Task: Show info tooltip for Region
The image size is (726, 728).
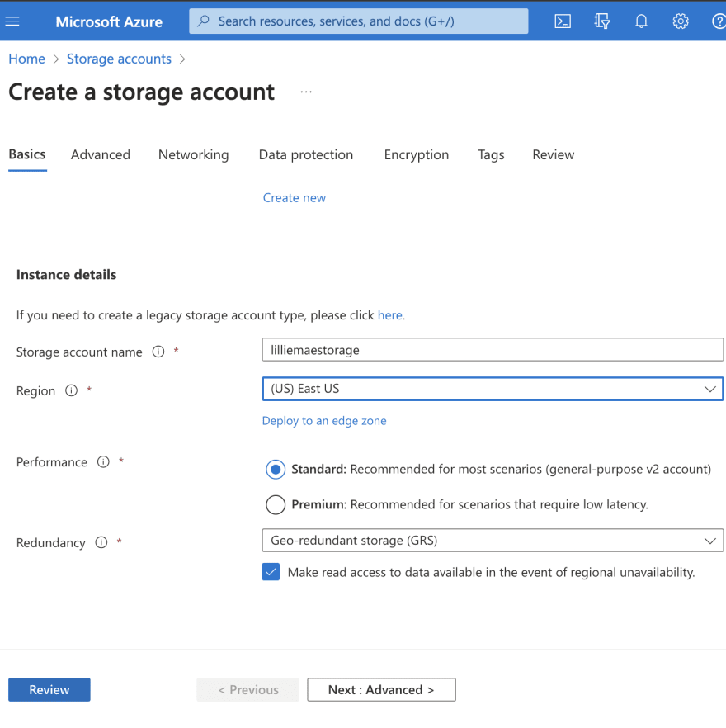Action: [x=71, y=390]
